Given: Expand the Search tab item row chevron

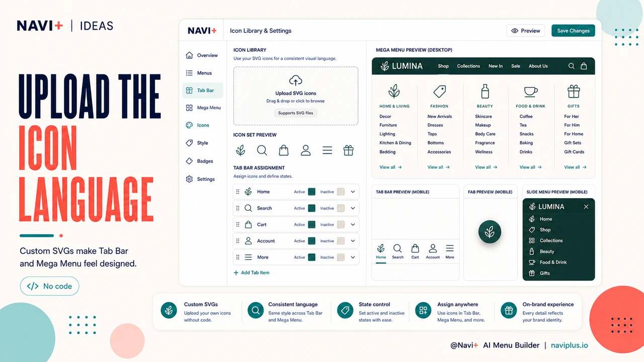Looking at the screenshot, I should point(353,208).
